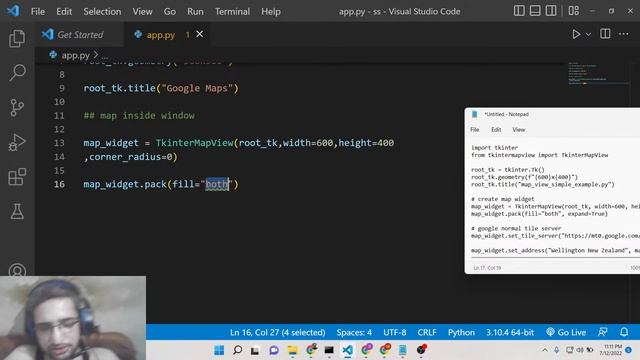Change encoding via UTF-8 status item
Screen dimensions: 640x360
pos(394,332)
